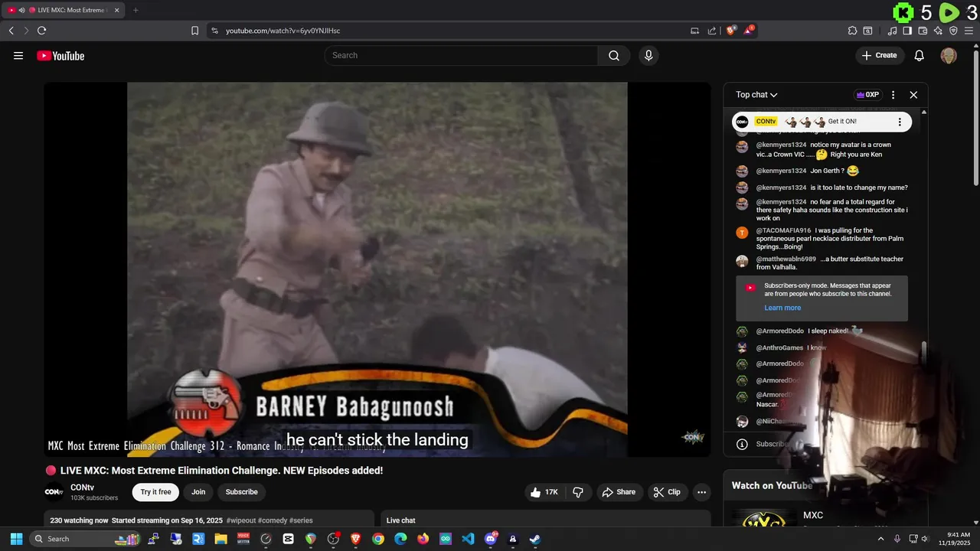The height and width of the screenshot is (551, 980).
Task: Select the LIVE MXC browser tab
Action: (x=64, y=10)
